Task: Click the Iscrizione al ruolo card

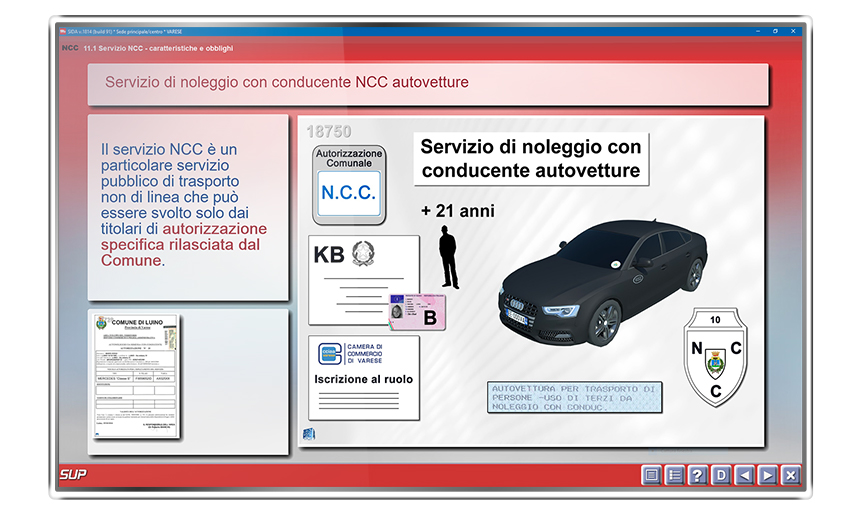Action: coord(363,377)
